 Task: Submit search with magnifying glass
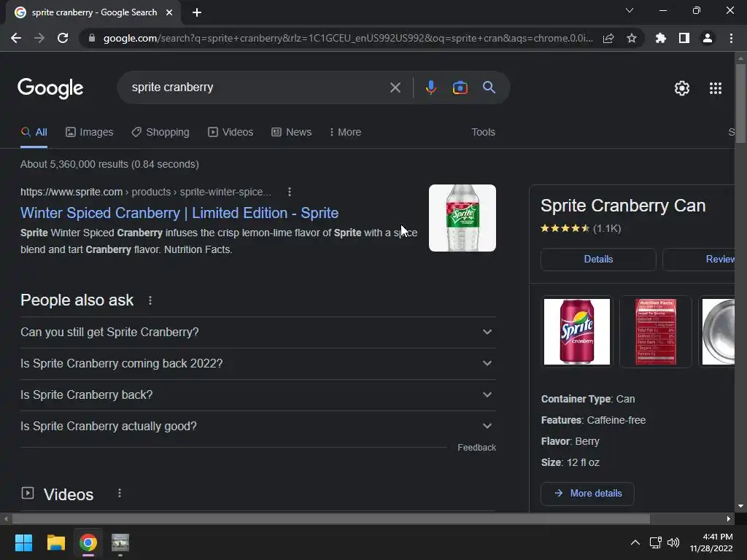[x=489, y=87]
